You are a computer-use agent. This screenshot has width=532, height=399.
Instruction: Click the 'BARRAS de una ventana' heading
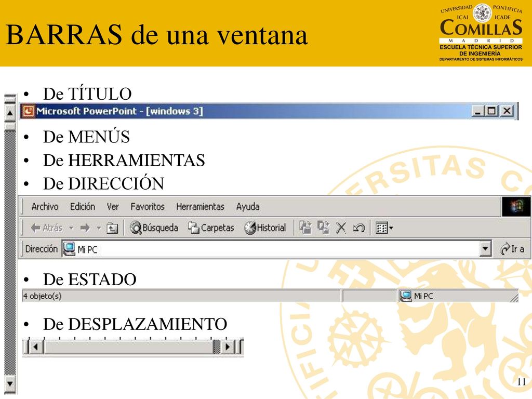tap(157, 35)
